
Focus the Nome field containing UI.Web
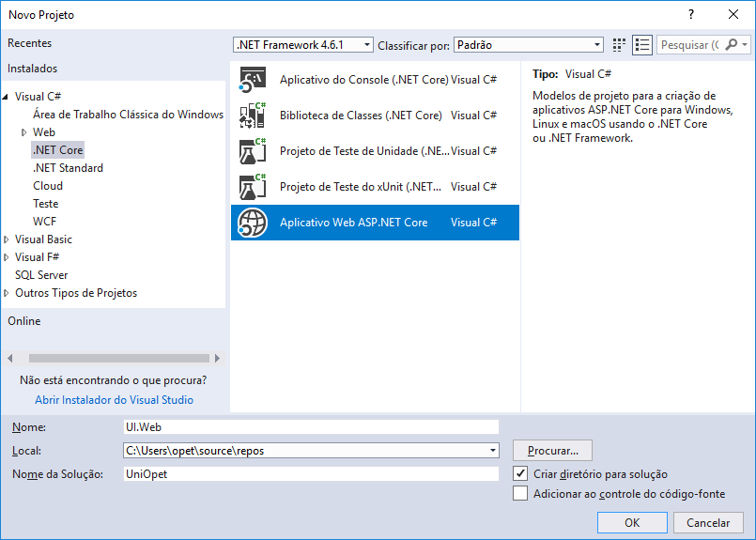click(311, 426)
